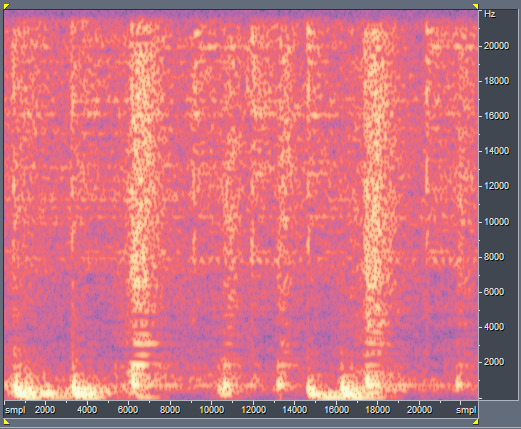Set cursor at sample 6000 on time ruler
The height and width of the screenshot is (429, 521).
pyautogui.click(x=128, y=409)
